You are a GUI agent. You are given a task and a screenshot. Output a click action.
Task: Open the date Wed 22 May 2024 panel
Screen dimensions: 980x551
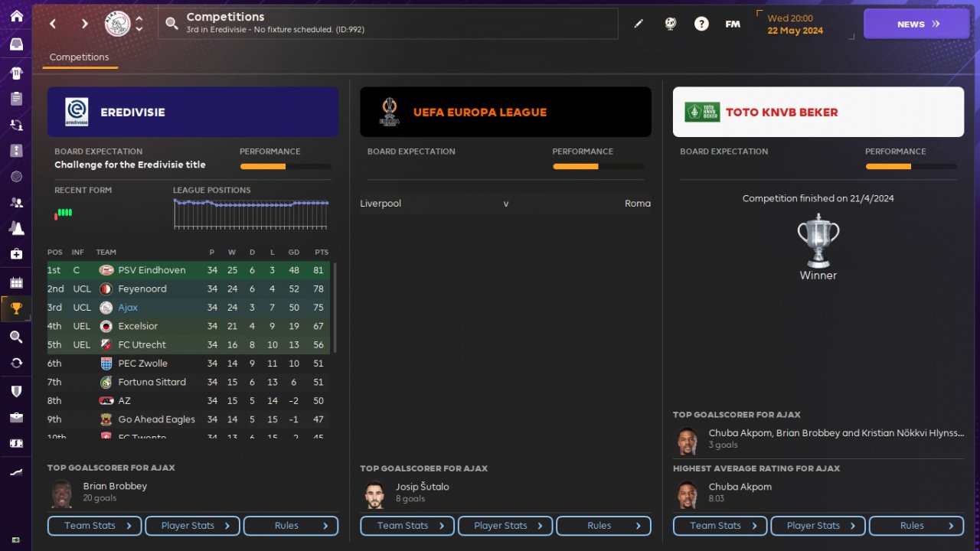pos(805,24)
